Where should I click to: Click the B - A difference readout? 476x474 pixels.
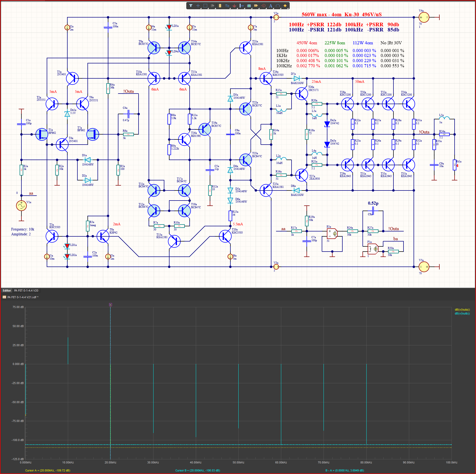[x=345, y=470]
